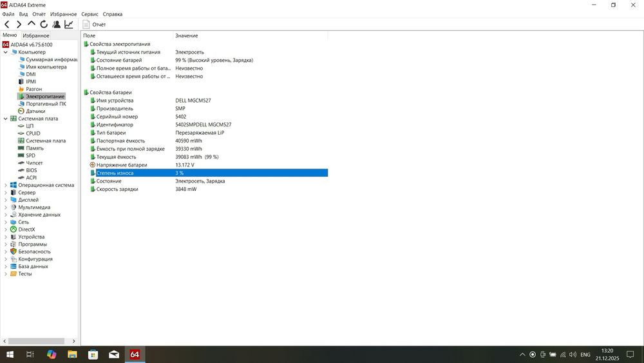644x363 pixels.
Task: Collapse the Компьютер tree node
Action: tap(5, 52)
